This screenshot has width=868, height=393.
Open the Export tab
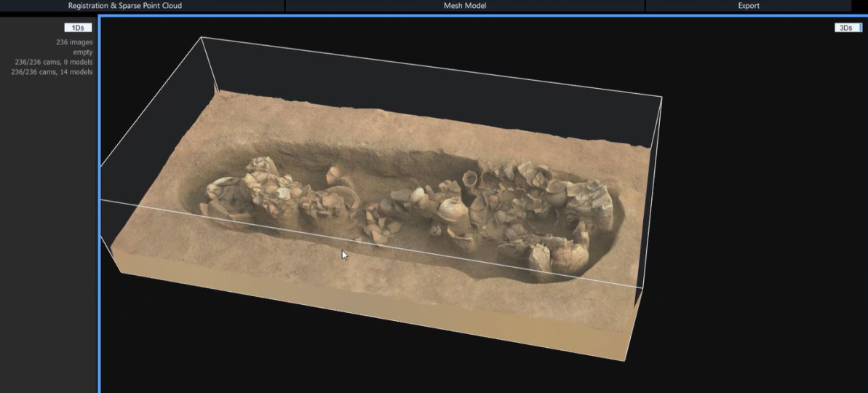coord(749,6)
